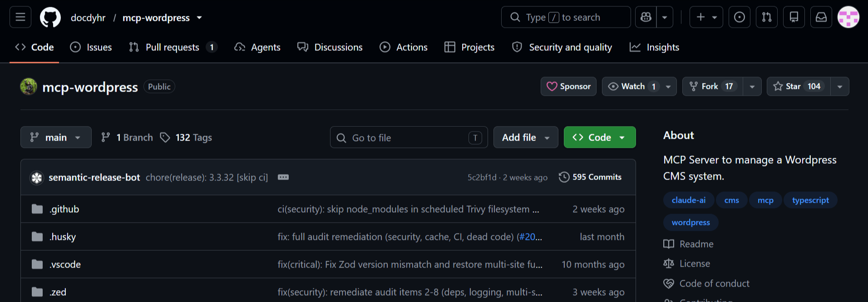Open the Projects tab
Screen dimensions: 868x302
tap(469, 47)
